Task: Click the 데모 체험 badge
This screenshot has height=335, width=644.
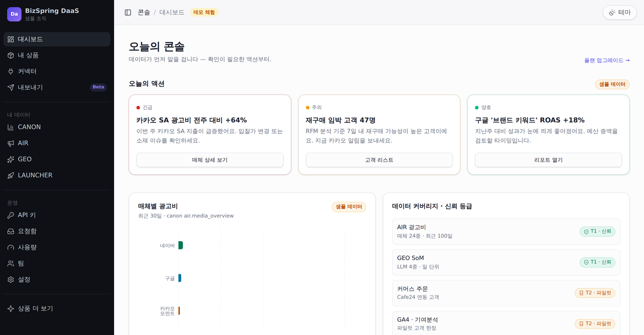Action: (204, 13)
